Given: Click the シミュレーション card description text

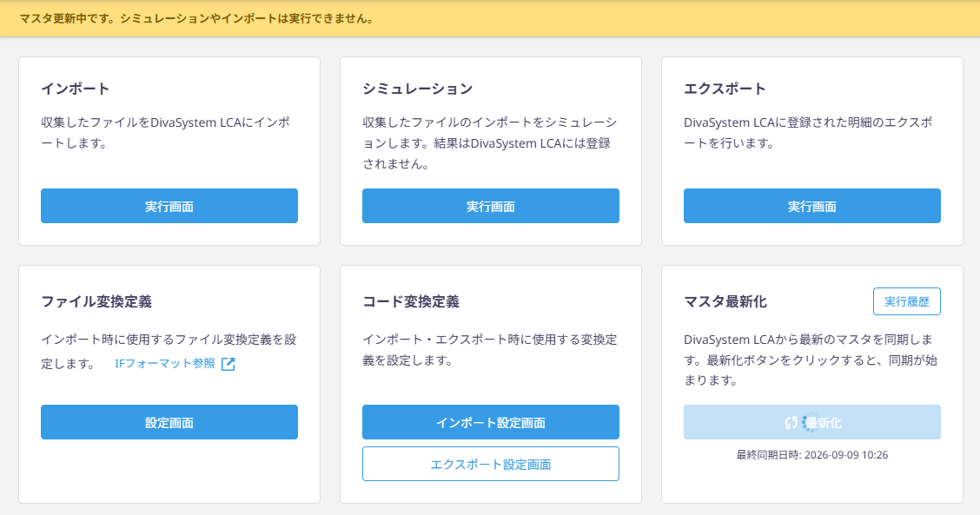Looking at the screenshot, I should pos(490,143).
